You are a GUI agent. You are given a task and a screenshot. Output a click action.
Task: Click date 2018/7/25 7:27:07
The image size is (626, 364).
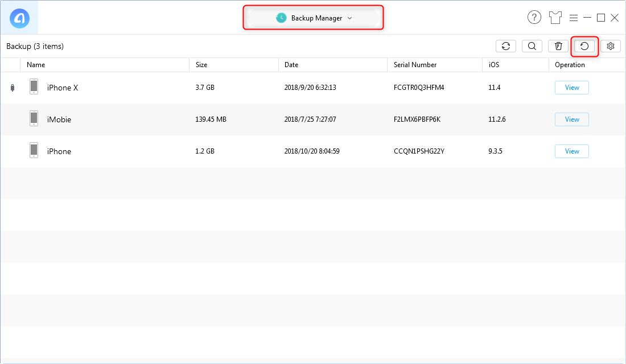click(310, 119)
